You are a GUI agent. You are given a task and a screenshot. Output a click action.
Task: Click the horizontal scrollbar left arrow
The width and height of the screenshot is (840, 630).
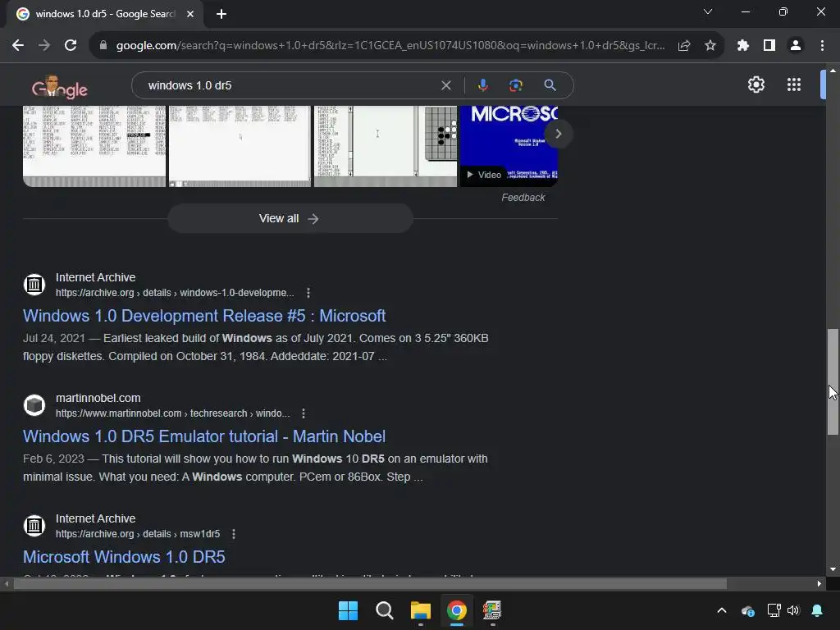point(7,584)
